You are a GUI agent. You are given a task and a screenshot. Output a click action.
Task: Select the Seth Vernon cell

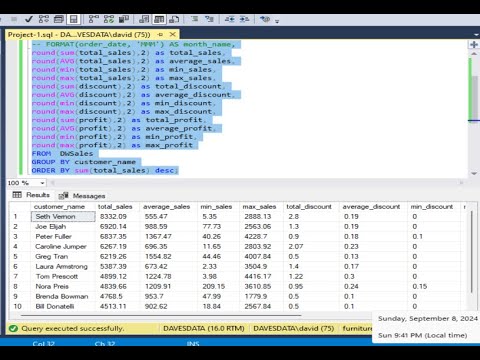(x=63, y=216)
